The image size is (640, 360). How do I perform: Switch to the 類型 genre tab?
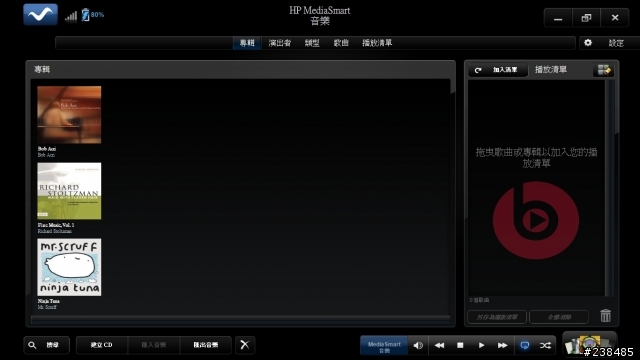(x=312, y=43)
